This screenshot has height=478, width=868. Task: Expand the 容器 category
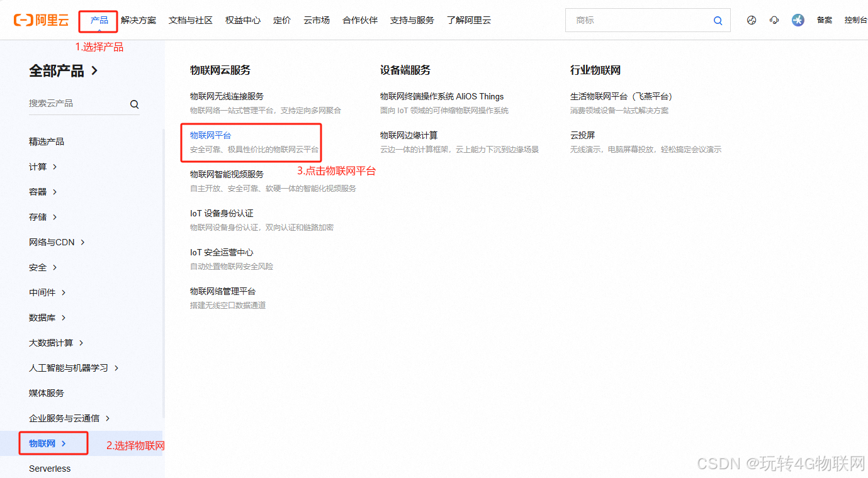(43, 192)
